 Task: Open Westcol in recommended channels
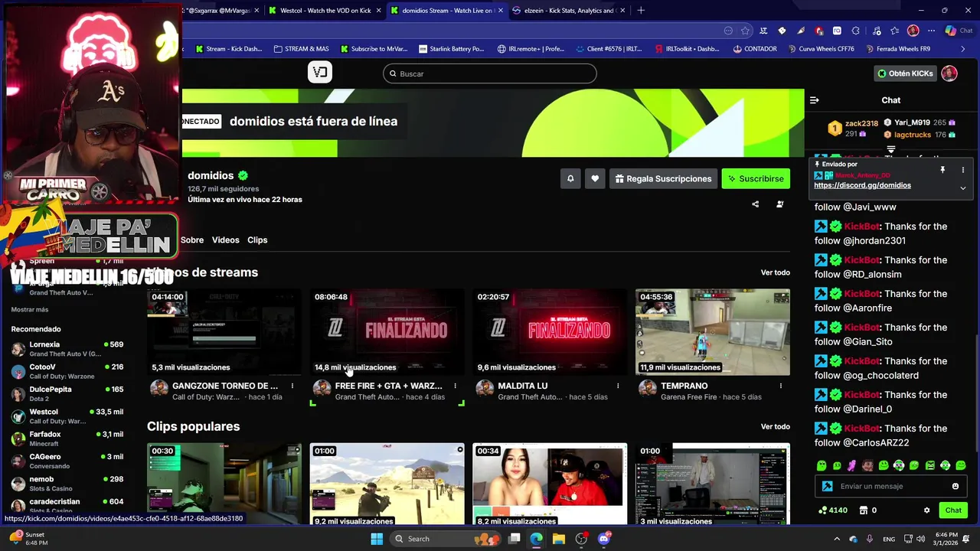[x=67, y=416]
